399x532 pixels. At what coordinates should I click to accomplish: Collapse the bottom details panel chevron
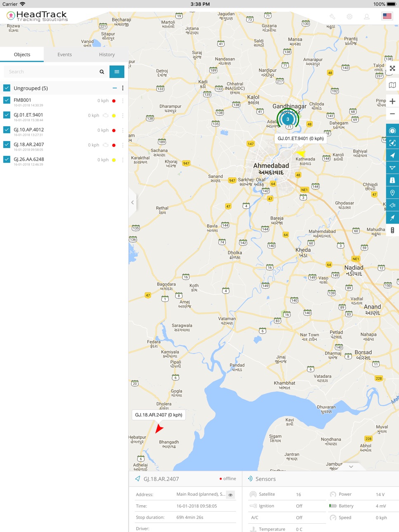click(351, 467)
